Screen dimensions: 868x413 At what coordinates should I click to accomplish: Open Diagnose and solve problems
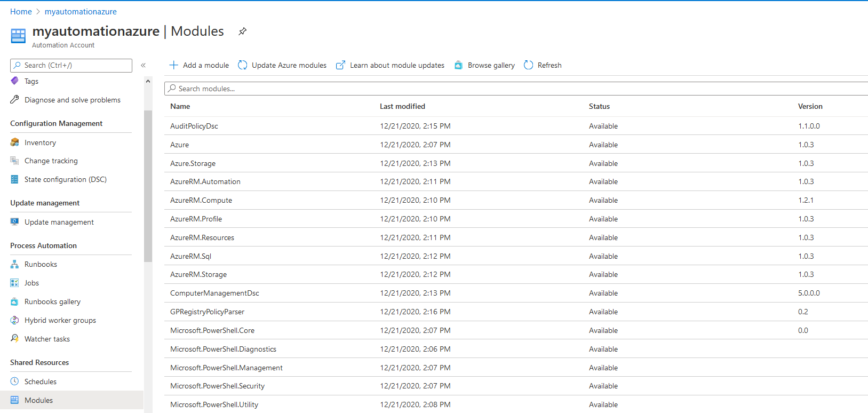click(72, 100)
